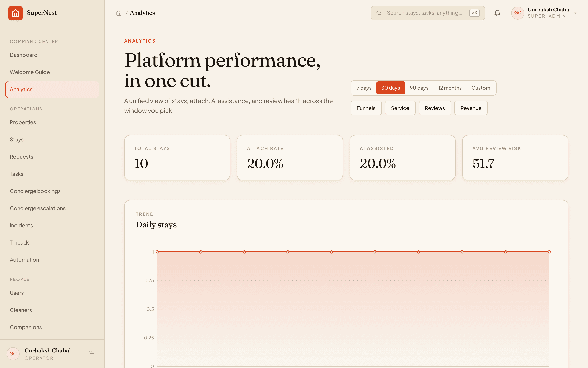This screenshot has width=588, height=368.
Task: Click the search magnifier icon
Action: pyautogui.click(x=379, y=13)
